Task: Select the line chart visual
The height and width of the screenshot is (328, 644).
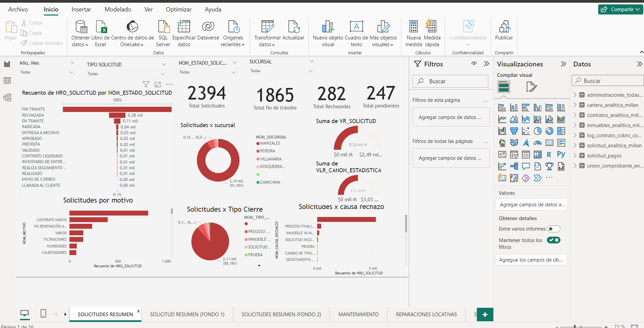Action: 502,119
